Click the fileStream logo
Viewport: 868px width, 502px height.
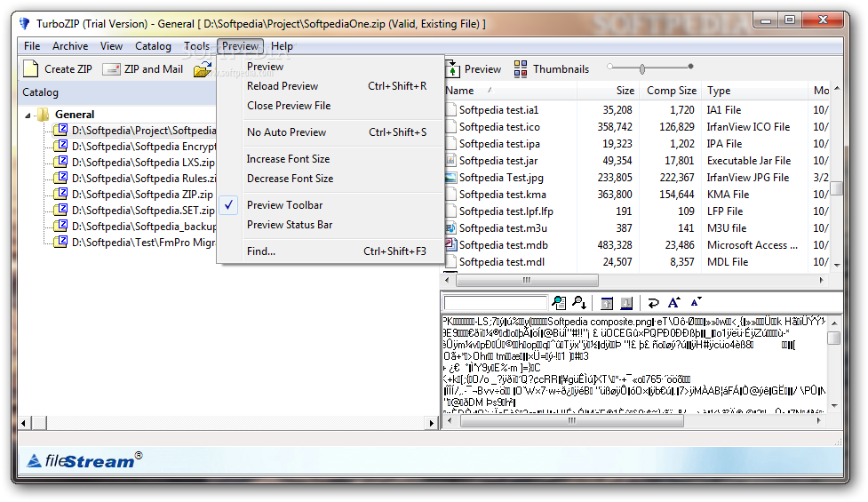pos(84,460)
